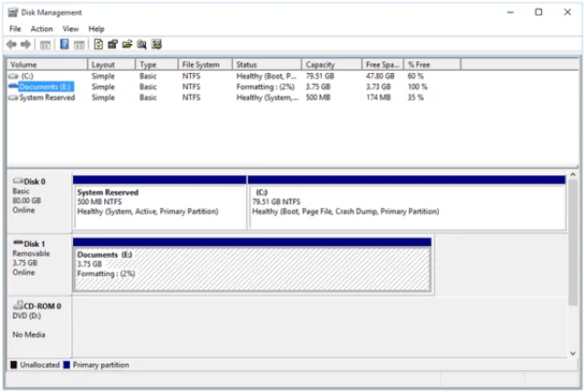Sort by the Type column header

(x=157, y=65)
